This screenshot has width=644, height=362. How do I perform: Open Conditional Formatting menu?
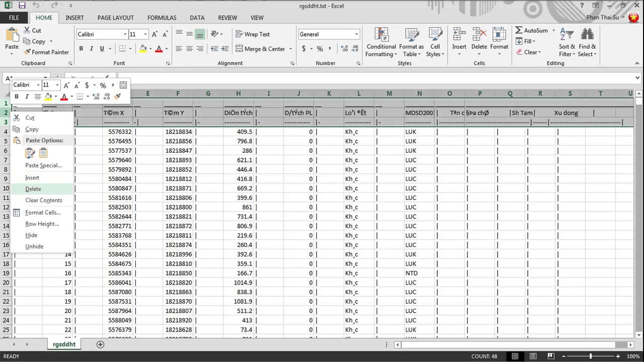(381, 43)
